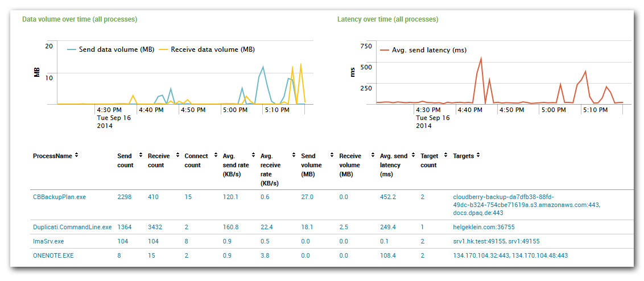Sort by Receive volume column arrows

[373, 156]
